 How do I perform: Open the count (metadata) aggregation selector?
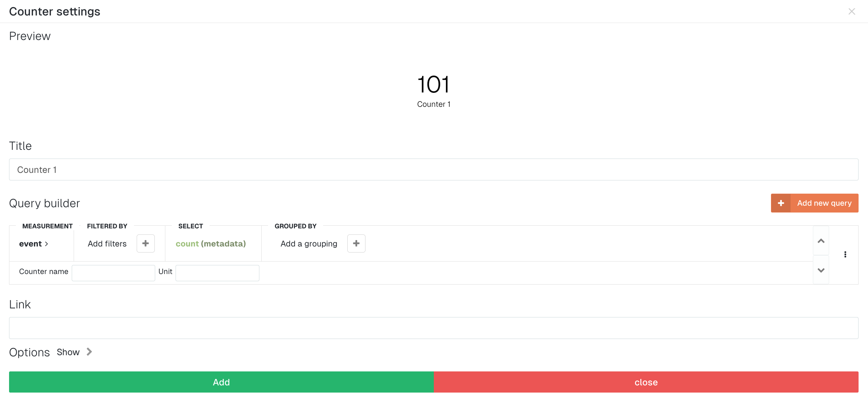tap(211, 243)
